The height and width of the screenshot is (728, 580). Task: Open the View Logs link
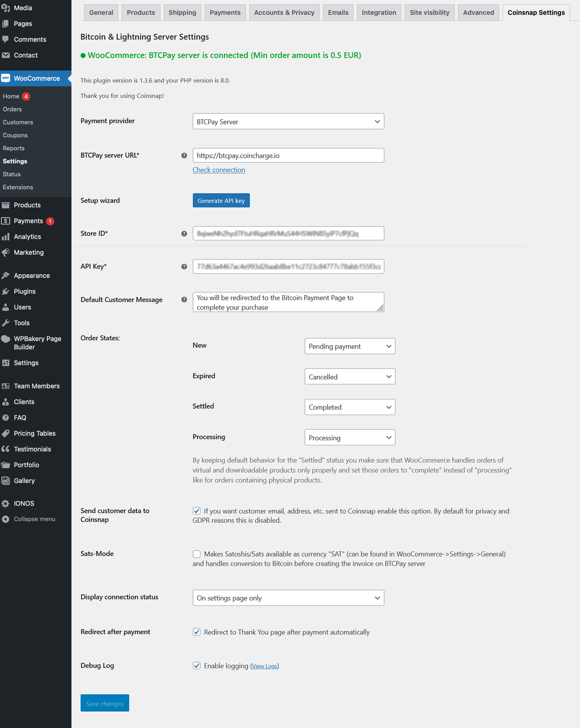tap(265, 666)
